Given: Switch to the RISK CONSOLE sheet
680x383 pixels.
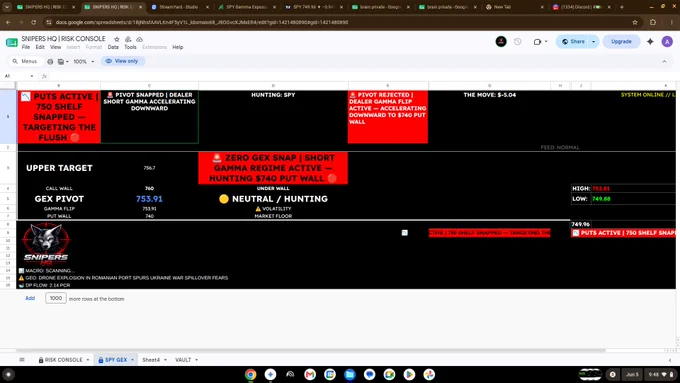Looking at the screenshot, I should (63, 360).
